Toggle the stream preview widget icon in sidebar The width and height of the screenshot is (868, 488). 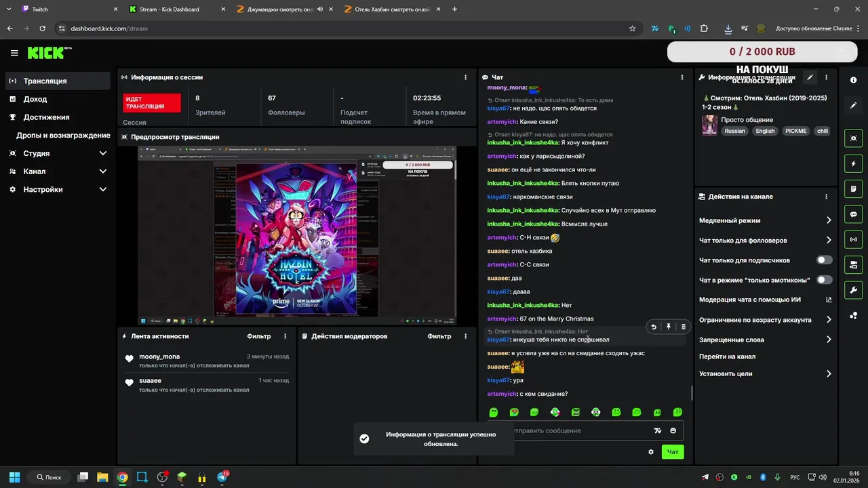coord(853,138)
